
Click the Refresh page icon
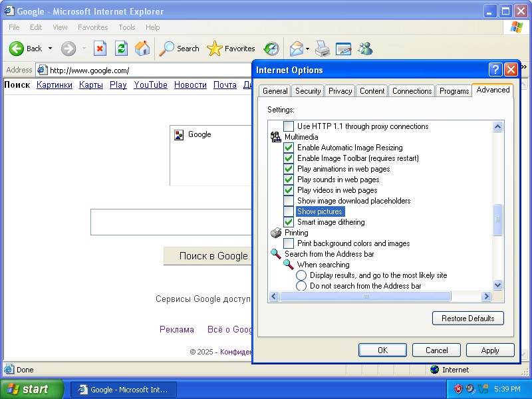pos(121,49)
